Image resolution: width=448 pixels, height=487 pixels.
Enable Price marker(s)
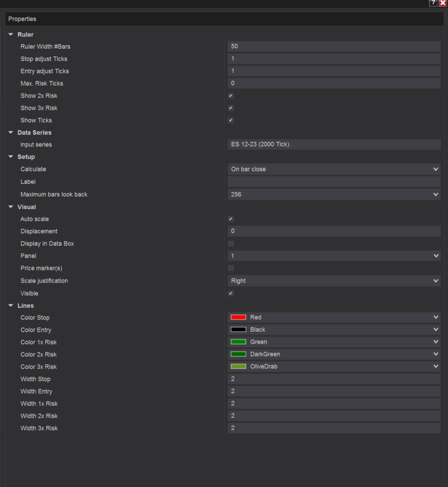(230, 268)
